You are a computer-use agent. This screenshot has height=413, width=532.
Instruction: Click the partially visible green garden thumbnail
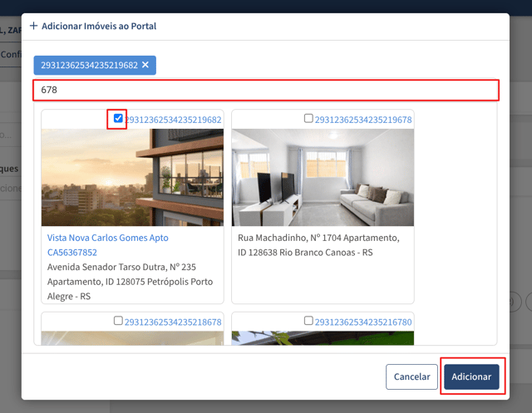click(x=323, y=338)
